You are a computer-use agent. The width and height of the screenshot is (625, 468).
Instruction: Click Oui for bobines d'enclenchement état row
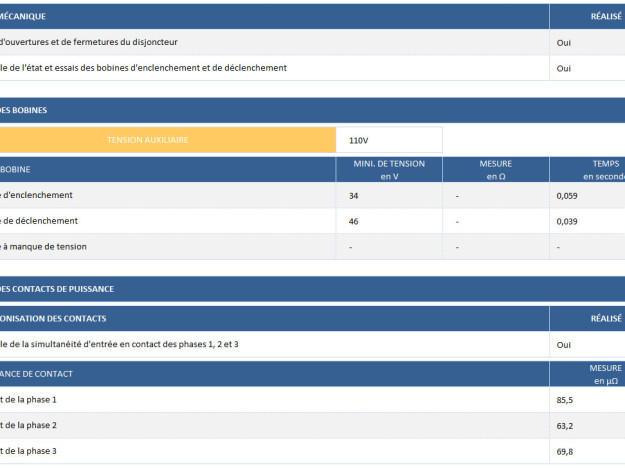(564, 68)
